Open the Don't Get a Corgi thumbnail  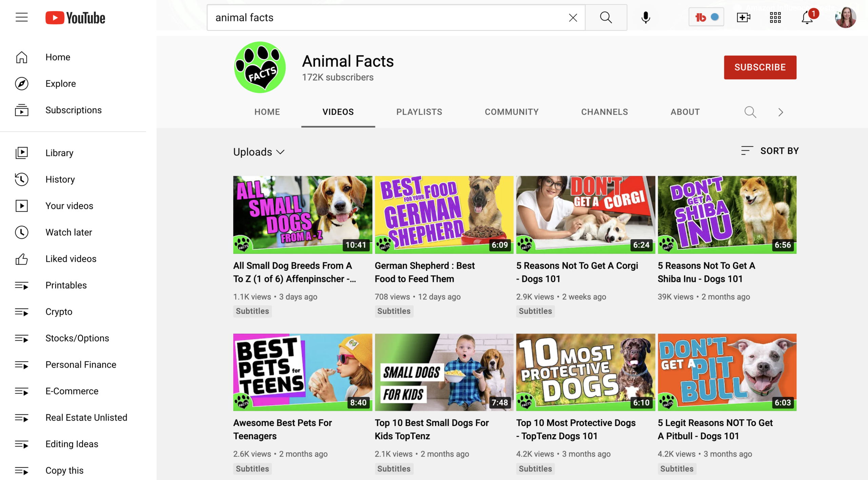[x=585, y=214]
